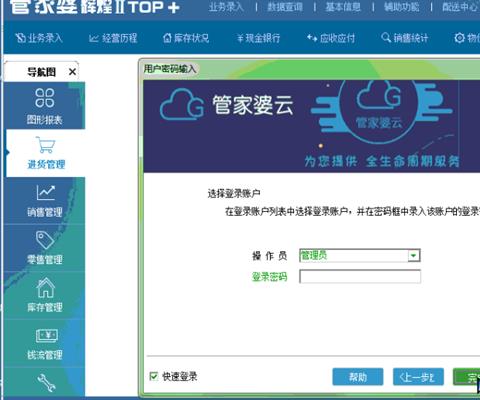Select the 进货管理 shopping cart icon

click(x=46, y=145)
